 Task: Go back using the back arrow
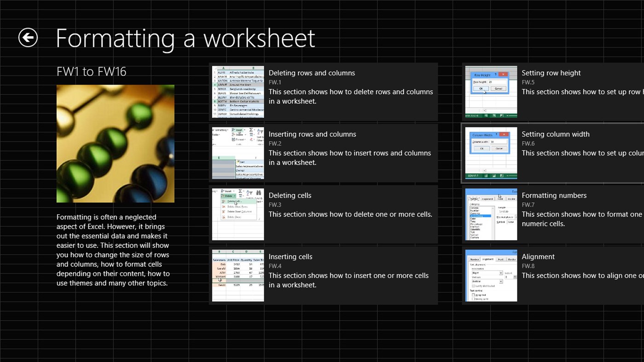27,37
